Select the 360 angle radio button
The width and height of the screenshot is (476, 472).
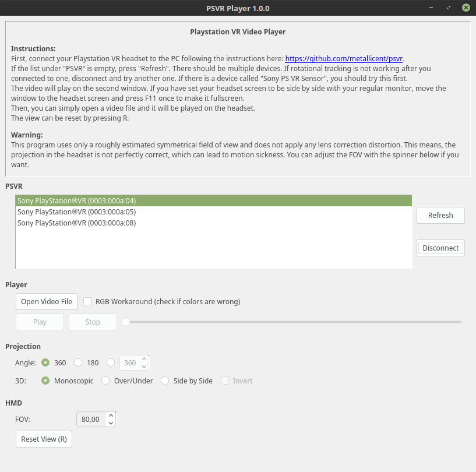(x=45, y=362)
